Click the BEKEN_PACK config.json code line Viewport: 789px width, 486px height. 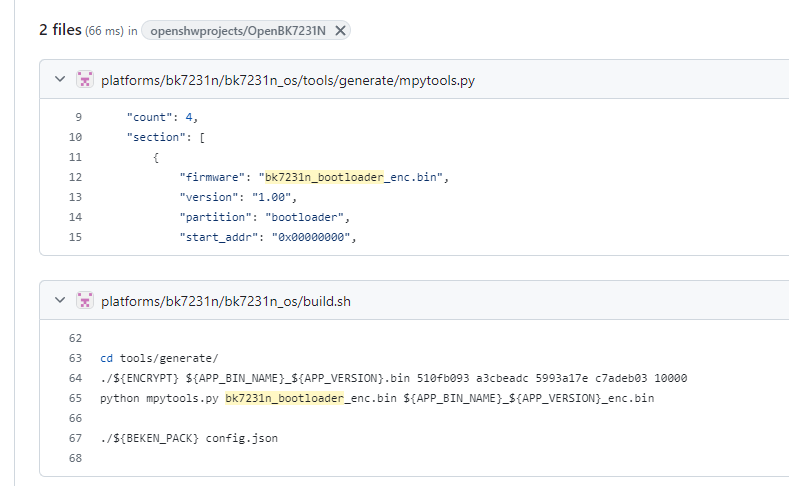(x=189, y=438)
